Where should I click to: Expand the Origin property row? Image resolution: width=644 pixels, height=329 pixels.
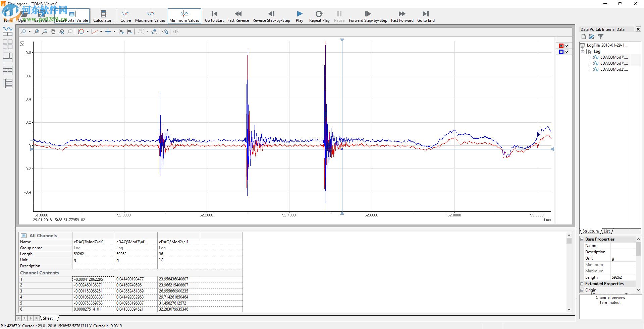pyautogui.click(x=582, y=290)
